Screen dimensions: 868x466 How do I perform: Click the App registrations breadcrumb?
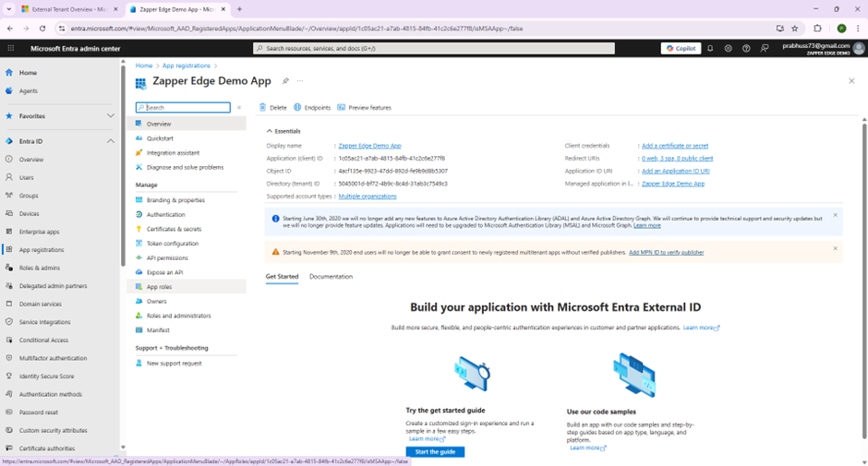186,66
